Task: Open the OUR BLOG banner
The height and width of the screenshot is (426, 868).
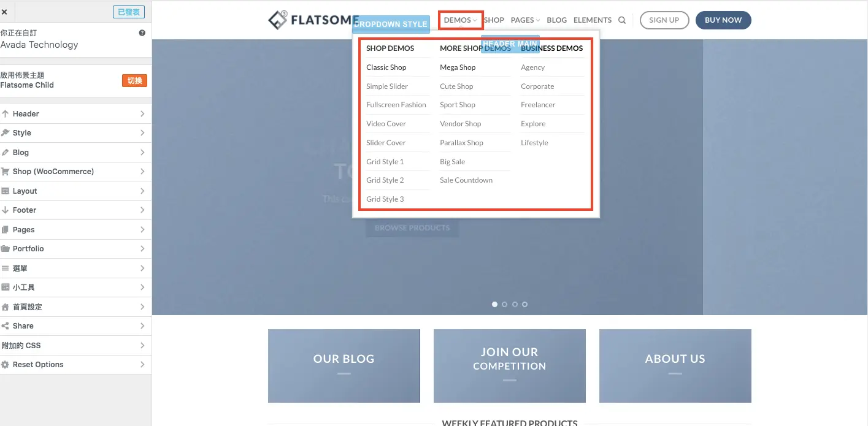Action: (x=344, y=366)
